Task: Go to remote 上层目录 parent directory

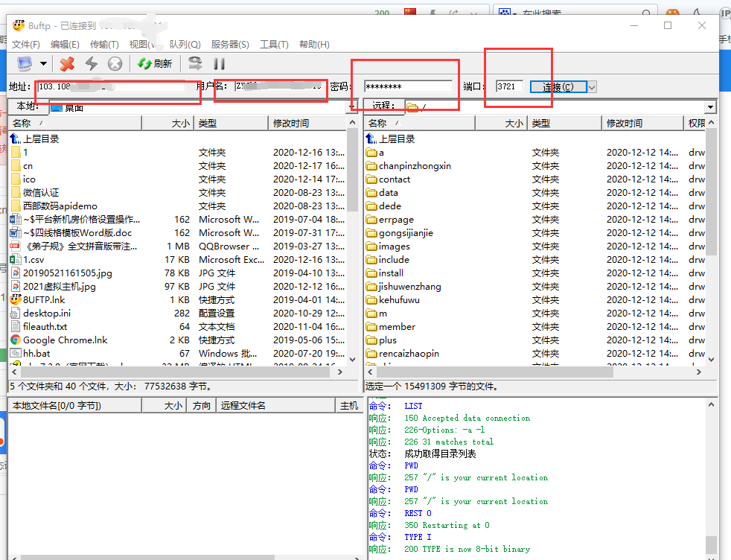Action: (398, 139)
